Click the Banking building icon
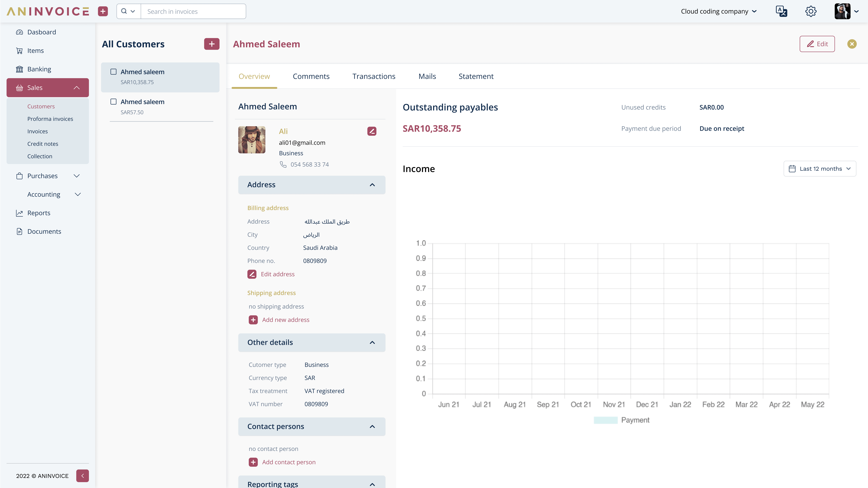 coord(20,69)
